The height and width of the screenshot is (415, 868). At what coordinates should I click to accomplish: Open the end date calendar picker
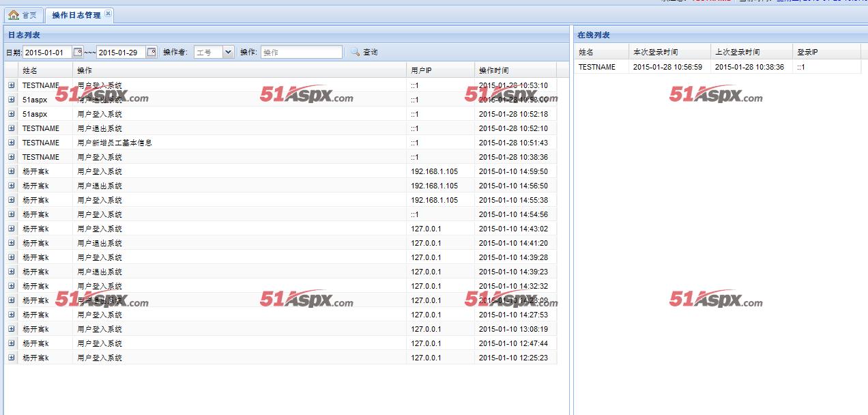tap(151, 52)
